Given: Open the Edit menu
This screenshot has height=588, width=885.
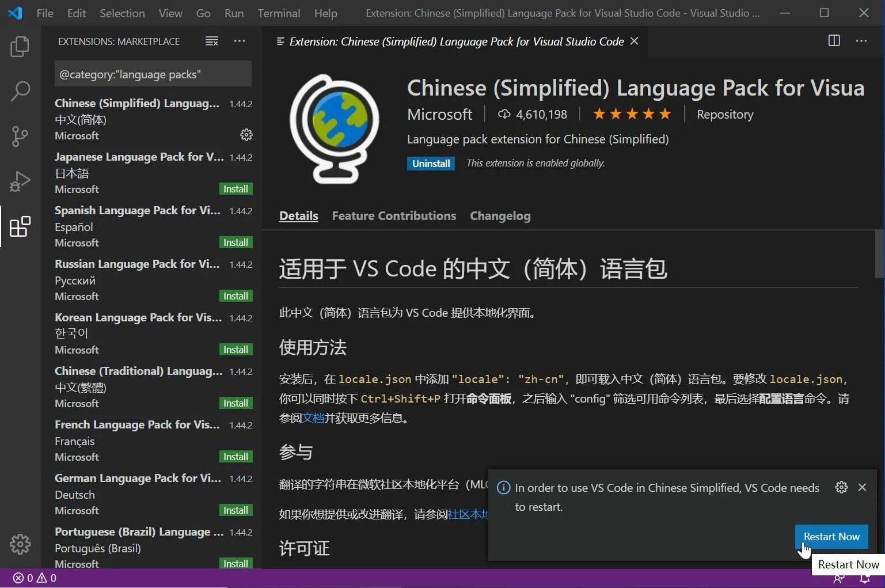Looking at the screenshot, I should [77, 13].
